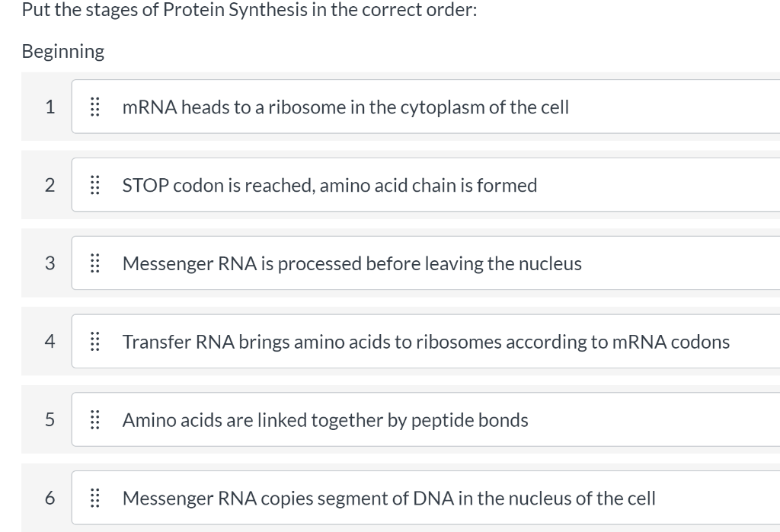Select the answer about mRNA heading to a ribosome
Image resolution: width=780 pixels, height=532 pixels.
click(x=345, y=107)
